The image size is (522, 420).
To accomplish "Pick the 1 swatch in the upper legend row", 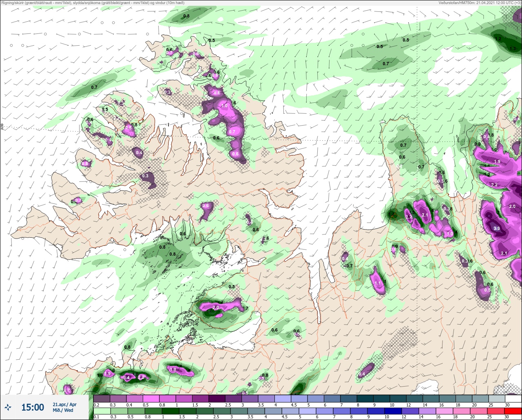I will (x=184, y=398).
